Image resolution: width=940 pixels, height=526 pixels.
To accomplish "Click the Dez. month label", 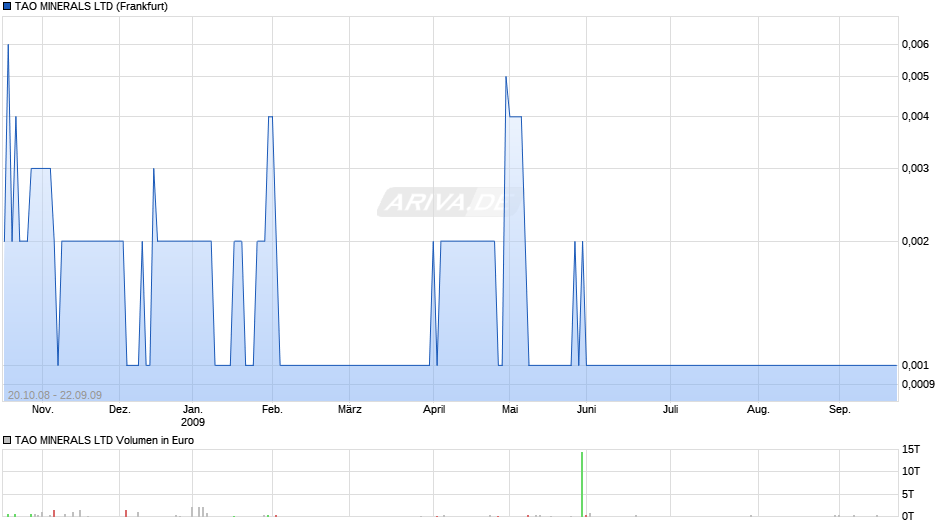I will point(119,410).
